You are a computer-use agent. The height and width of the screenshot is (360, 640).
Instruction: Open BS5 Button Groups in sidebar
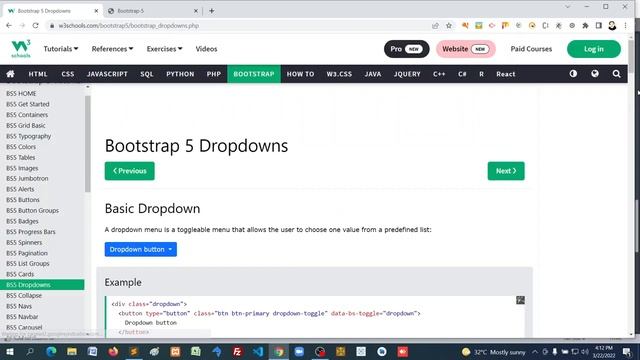pyautogui.click(x=32, y=210)
